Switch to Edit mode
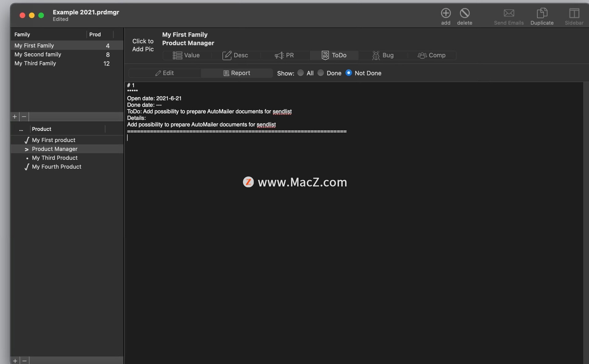 click(x=164, y=73)
